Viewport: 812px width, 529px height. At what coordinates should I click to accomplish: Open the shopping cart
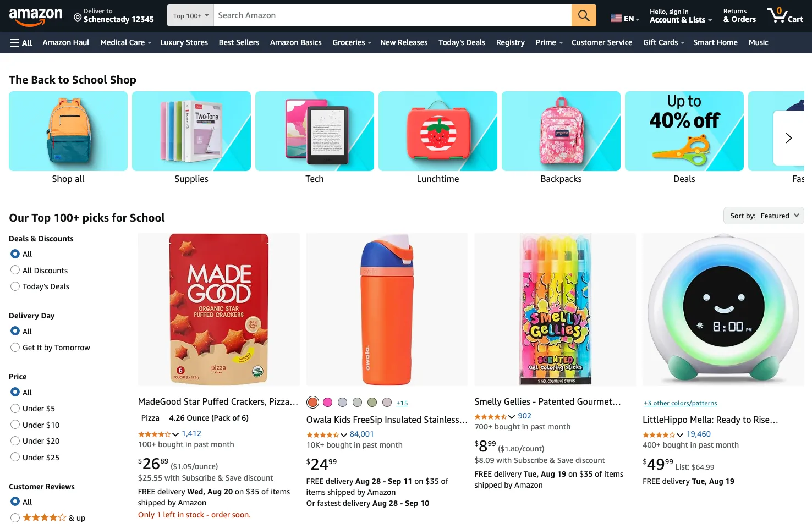[785, 15]
